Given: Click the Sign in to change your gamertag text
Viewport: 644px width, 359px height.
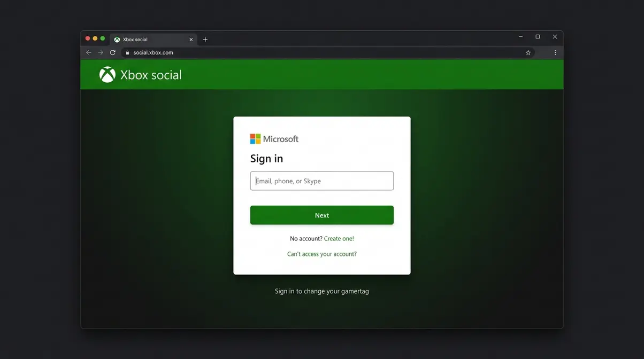Looking at the screenshot, I should 322,291.
